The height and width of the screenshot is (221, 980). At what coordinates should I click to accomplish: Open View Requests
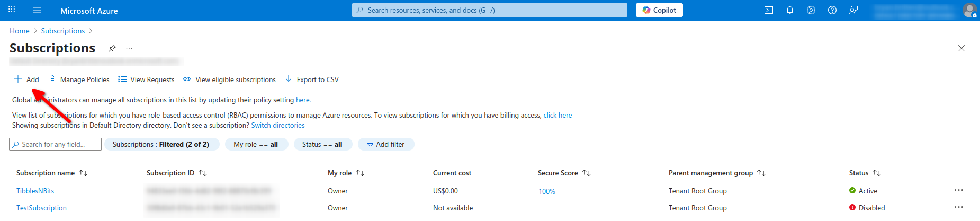coord(146,79)
